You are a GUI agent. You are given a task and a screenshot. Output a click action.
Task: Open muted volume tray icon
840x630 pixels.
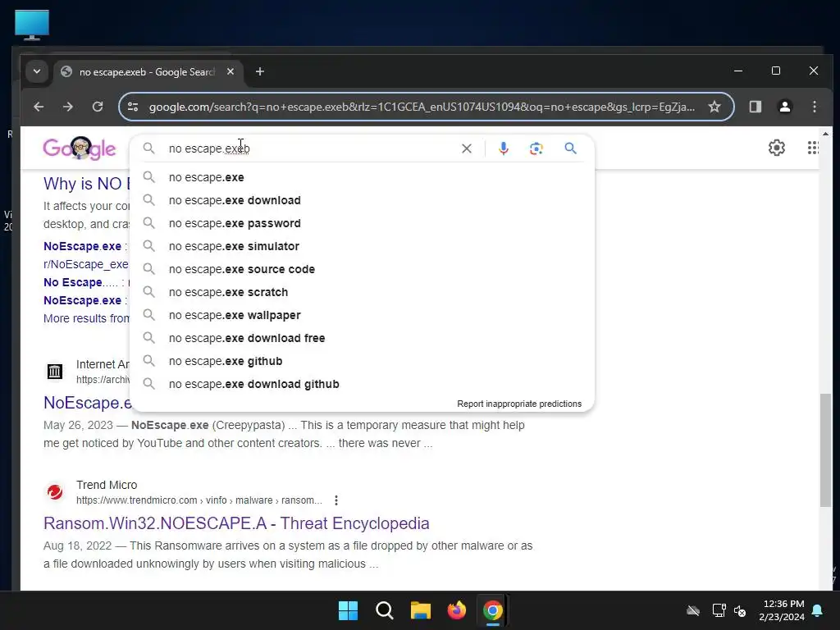click(740, 610)
